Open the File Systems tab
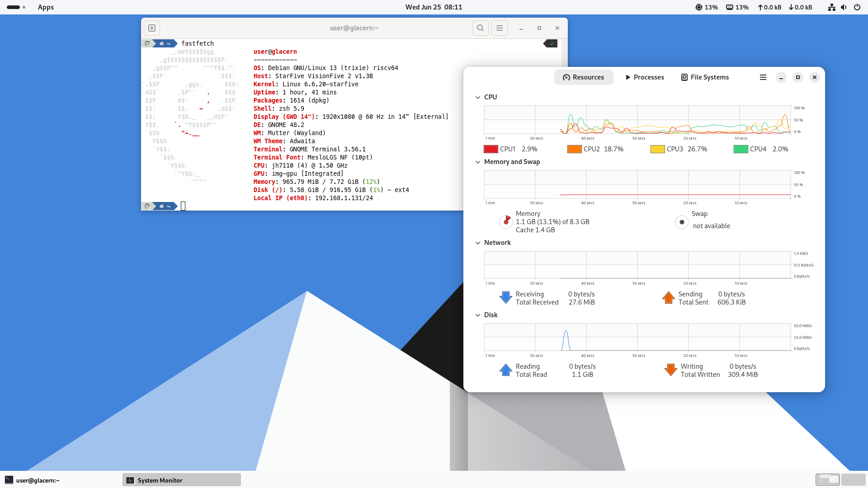 [x=705, y=77]
